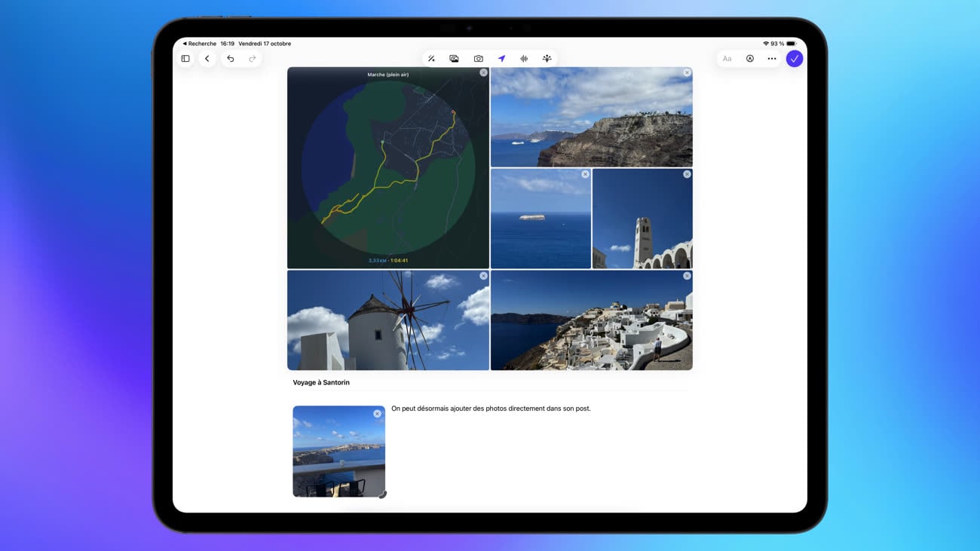Remove the bell tower photo
Screen dimensions: 980x551
point(687,174)
